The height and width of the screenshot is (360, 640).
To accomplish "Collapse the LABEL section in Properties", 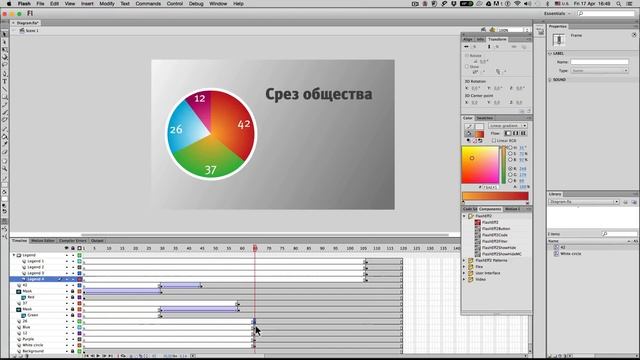I will coord(550,53).
